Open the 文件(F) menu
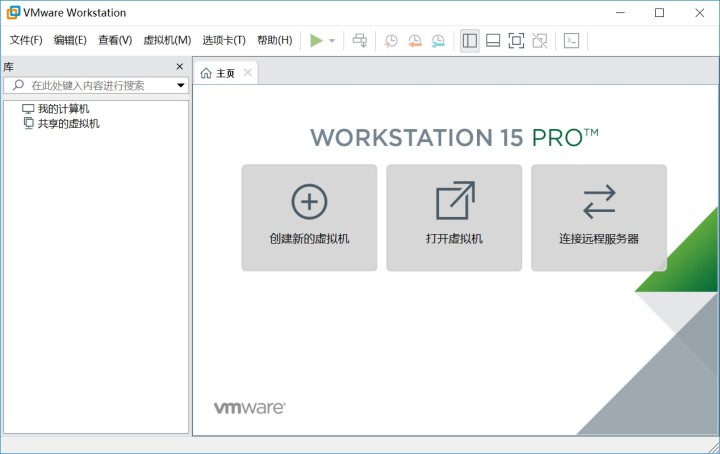720x454 pixels. tap(26, 40)
